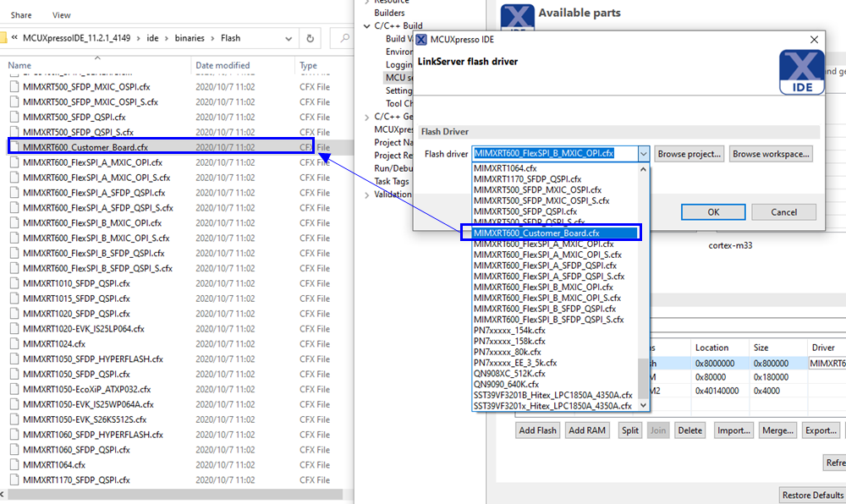Select MIMXRT1050_SFDP_HYPERFLASH.cfx file in Explorer
846x504 pixels.
tap(93, 359)
